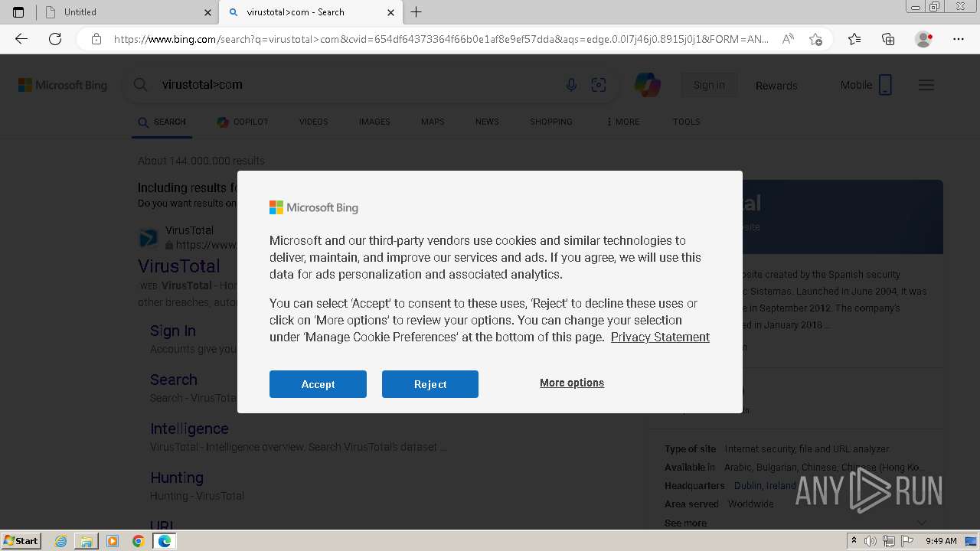Refresh the current page
Viewport: 980px width, 551px height.
click(x=55, y=39)
